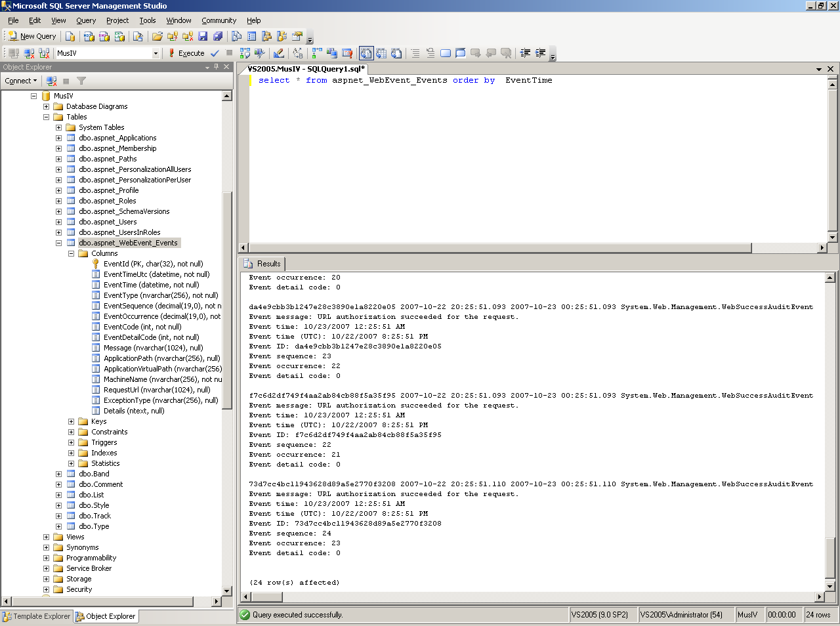Viewport: 840px width, 626px height.
Task: Collapse the Columns folder
Action: pos(71,253)
